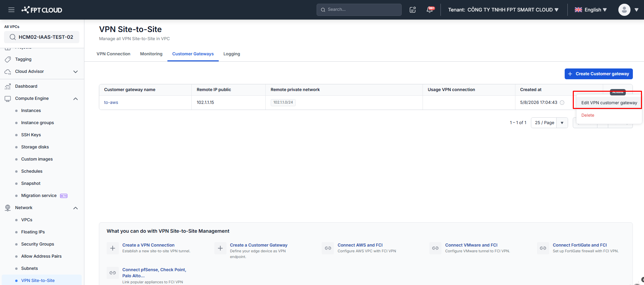Click link icon for Connect pfSense appliances
Image resolution: width=644 pixels, height=285 pixels.
coord(113,273)
